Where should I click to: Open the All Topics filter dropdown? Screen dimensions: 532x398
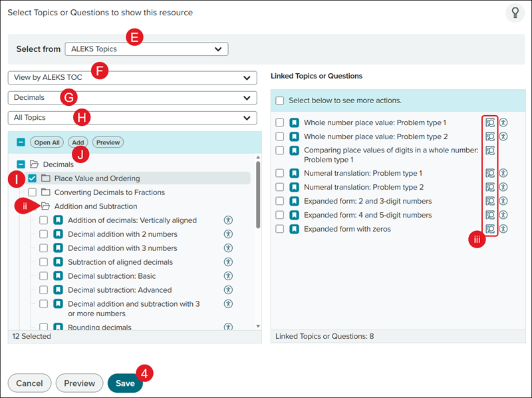(x=132, y=118)
